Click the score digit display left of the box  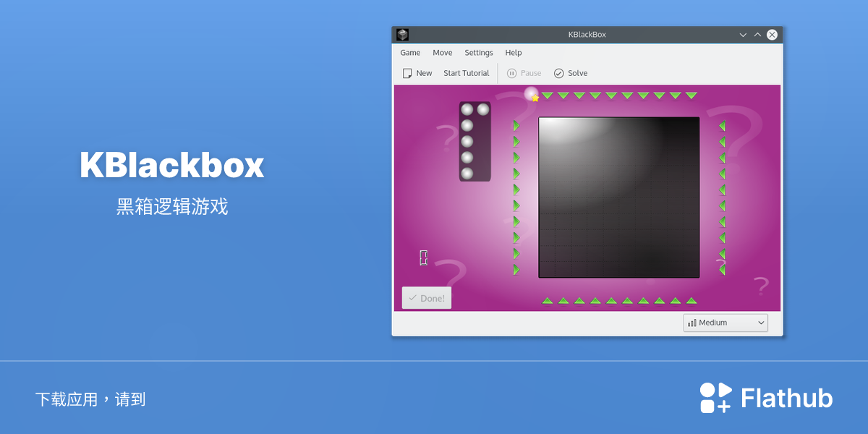click(424, 258)
